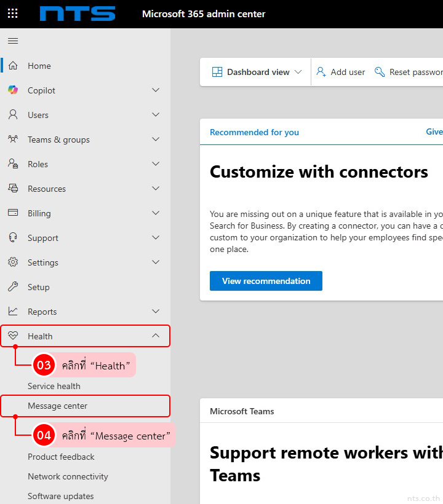This screenshot has width=443, height=504.
Task: Collapse the navigation hamburger menu
Action: pyautogui.click(x=13, y=41)
